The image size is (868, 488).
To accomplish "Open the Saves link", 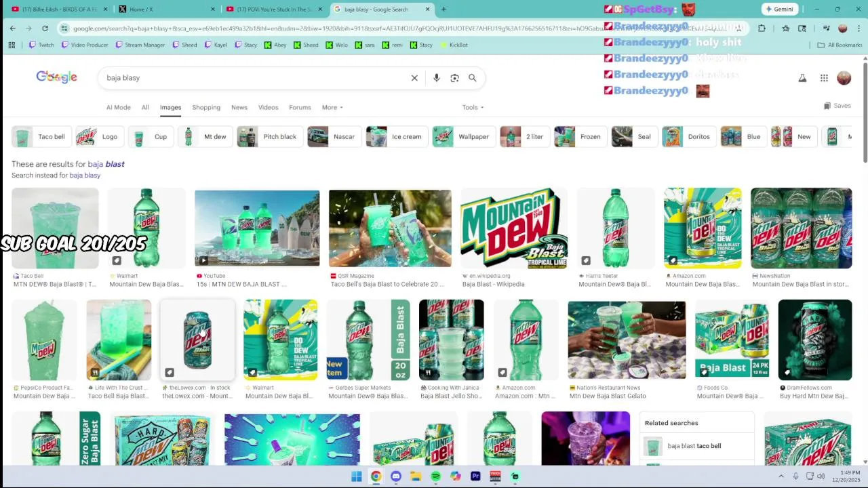I will (837, 106).
